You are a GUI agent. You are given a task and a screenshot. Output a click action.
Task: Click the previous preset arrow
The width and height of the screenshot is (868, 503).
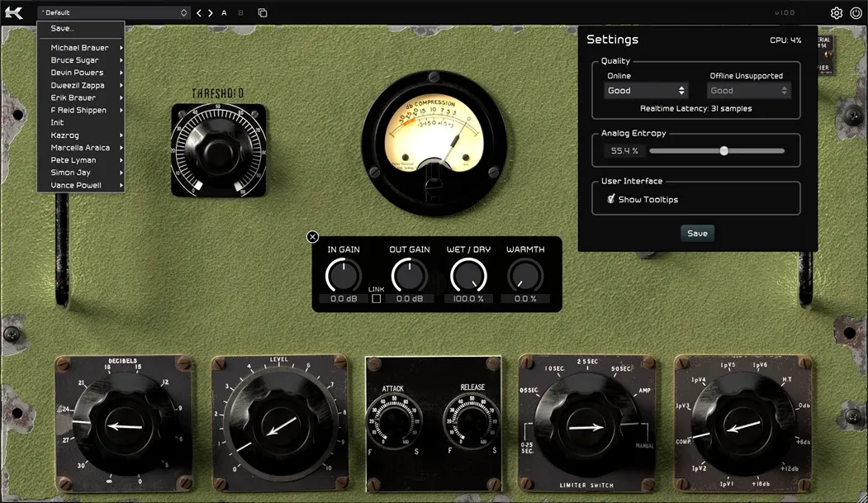click(197, 12)
